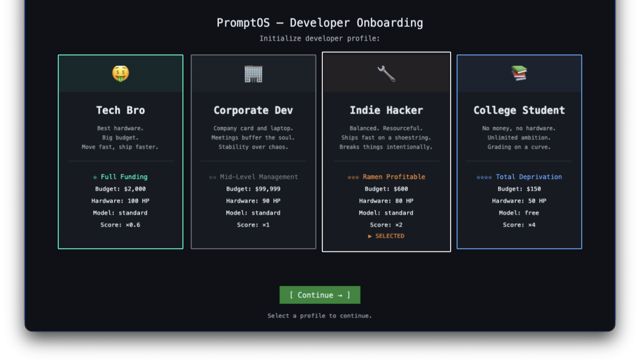Click the money-face emoji icon
640x364 pixels.
coord(120,73)
